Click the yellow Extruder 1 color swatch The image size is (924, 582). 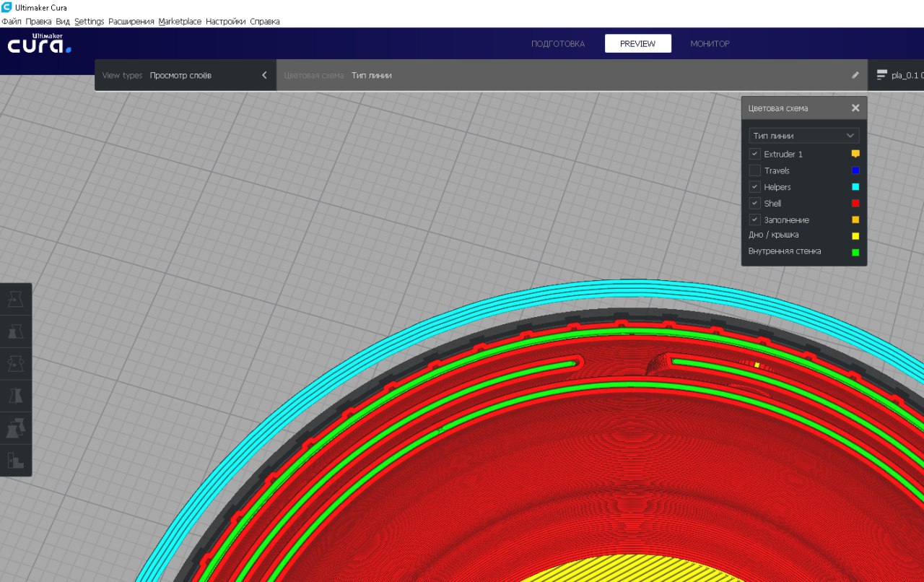(x=855, y=154)
